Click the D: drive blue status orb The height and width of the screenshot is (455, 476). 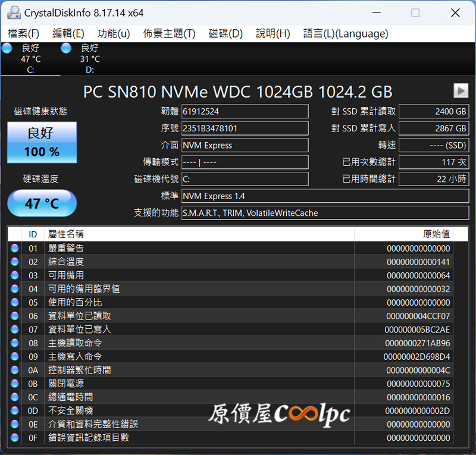66,48
